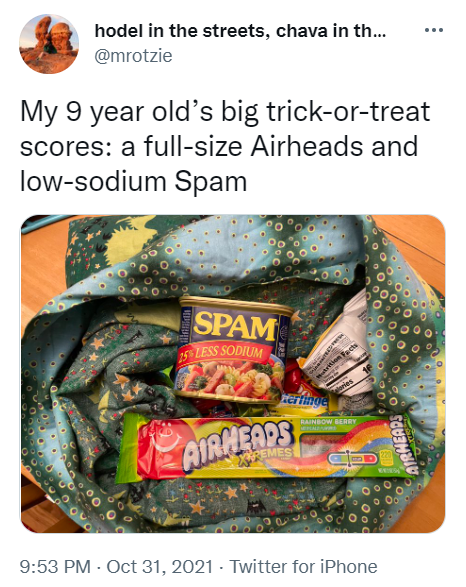
Task: Click the words "low-sodium Spam" in tweet
Action: pyautogui.click(x=133, y=181)
